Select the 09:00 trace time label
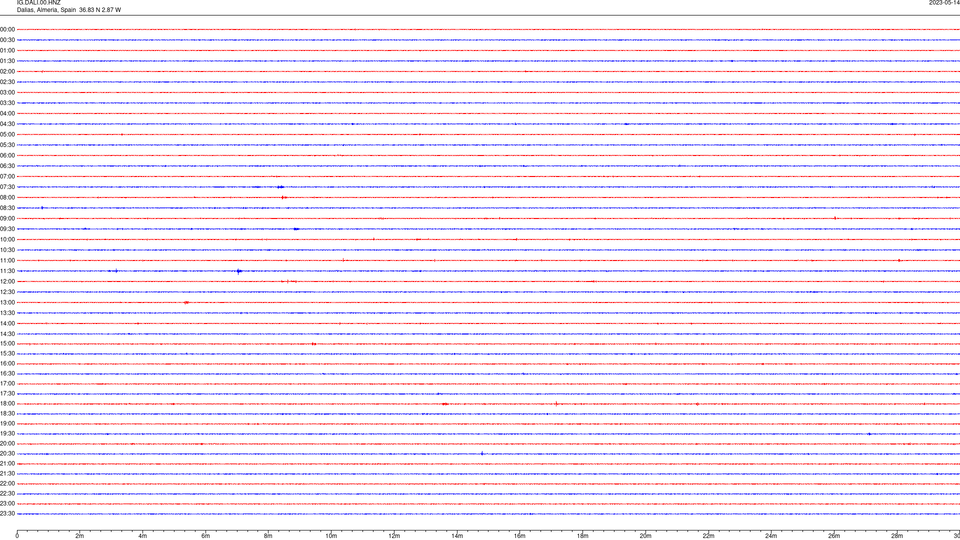This screenshot has width=960, height=540. (7, 219)
